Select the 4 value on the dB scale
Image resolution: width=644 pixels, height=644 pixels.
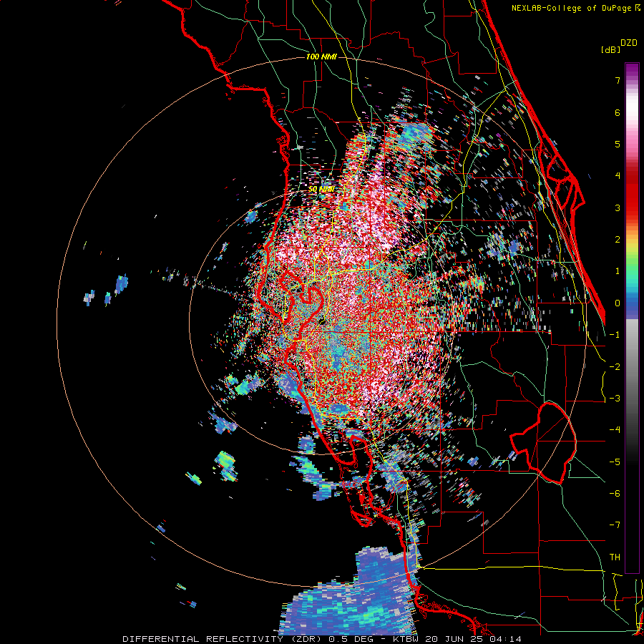618,176
